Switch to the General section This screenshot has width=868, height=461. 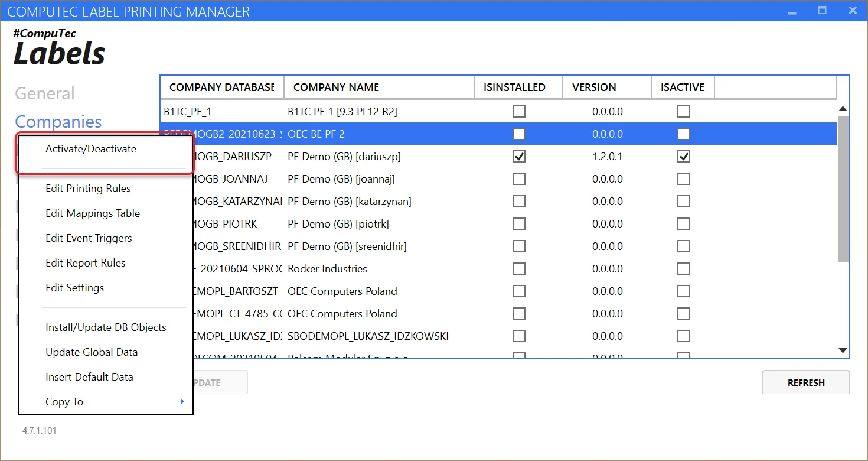click(45, 93)
